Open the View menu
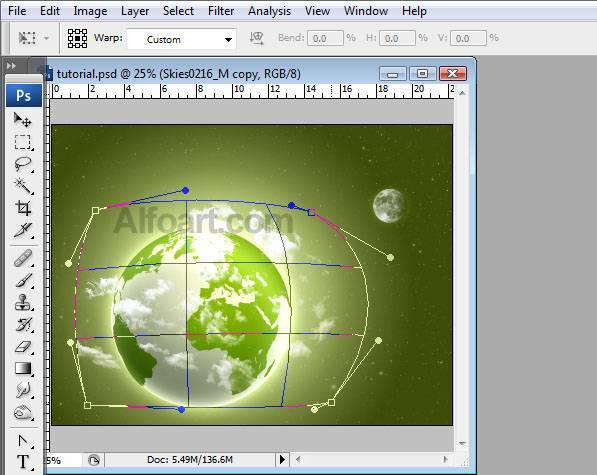This screenshot has height=475, width=597. pos(317,11)
